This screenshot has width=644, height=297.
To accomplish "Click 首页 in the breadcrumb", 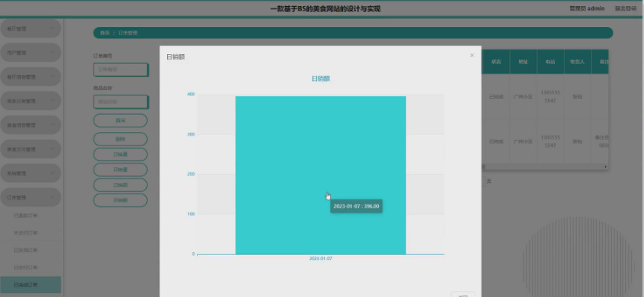I will [105, 33].
